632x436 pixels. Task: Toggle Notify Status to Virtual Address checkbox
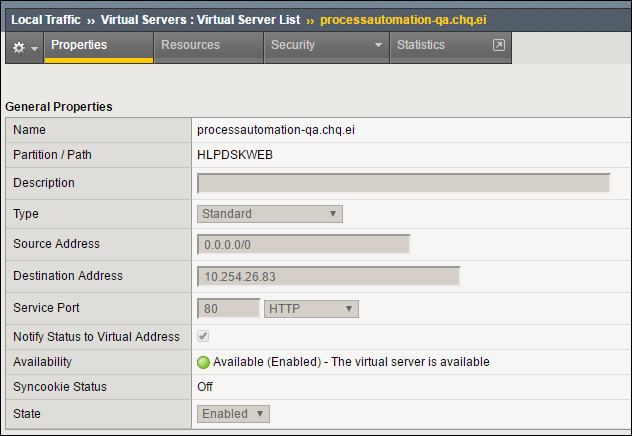coord(203,336)
